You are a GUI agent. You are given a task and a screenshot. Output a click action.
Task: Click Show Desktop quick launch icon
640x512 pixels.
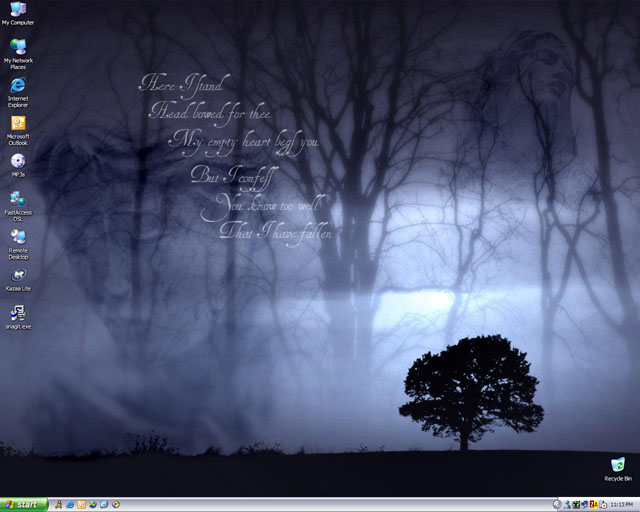tap(104, 505)
